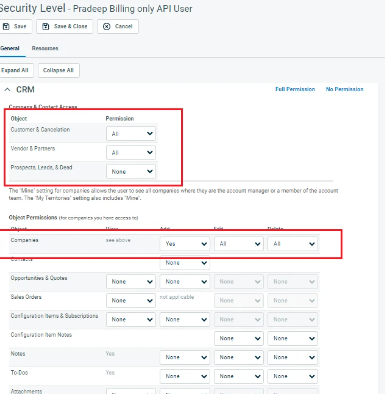Open Customer & Cancelation permission dropdown
Screen dimensions: 385x394
click(131, 133)
